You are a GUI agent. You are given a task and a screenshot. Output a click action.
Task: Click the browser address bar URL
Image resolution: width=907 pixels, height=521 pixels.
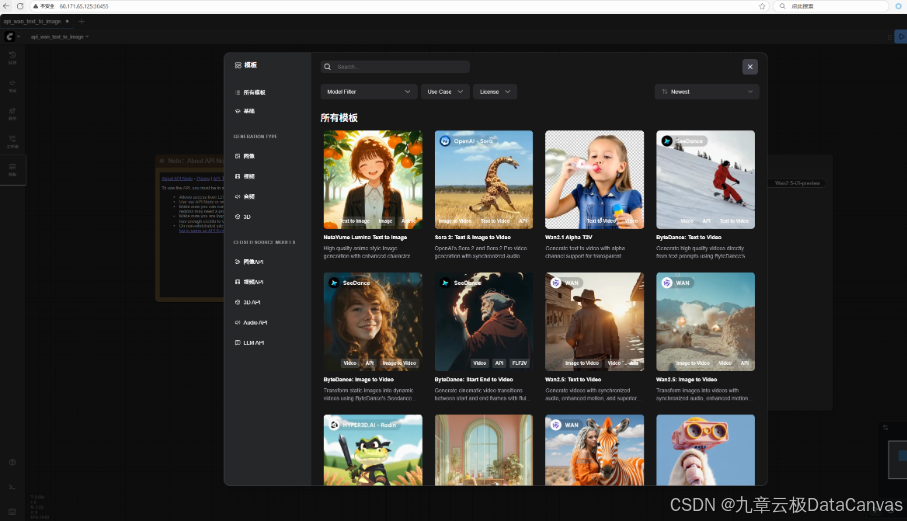(x=84, y=6)
